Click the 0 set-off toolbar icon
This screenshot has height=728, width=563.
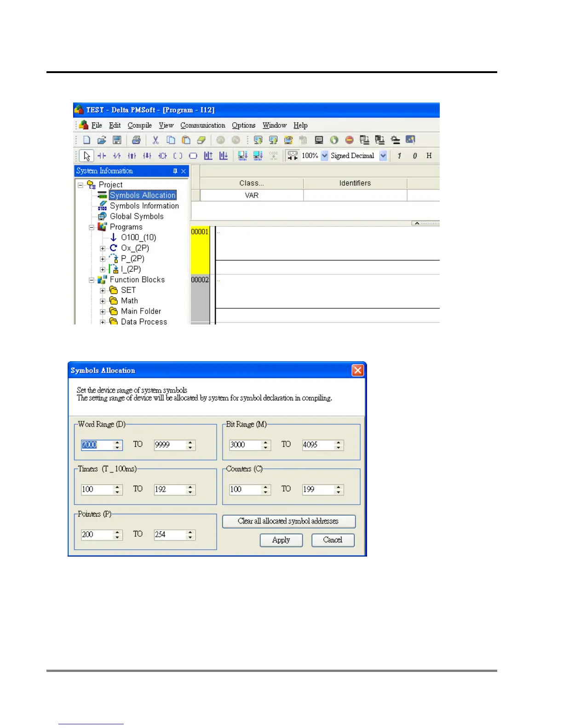415,156
